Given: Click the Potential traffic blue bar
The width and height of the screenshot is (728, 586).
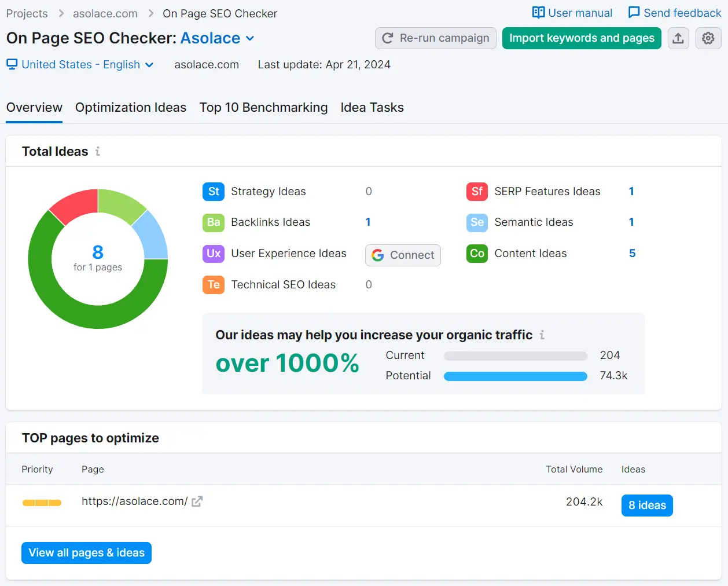Looking at the screenshot, I should pyautogui.click(x=516, y=376).
